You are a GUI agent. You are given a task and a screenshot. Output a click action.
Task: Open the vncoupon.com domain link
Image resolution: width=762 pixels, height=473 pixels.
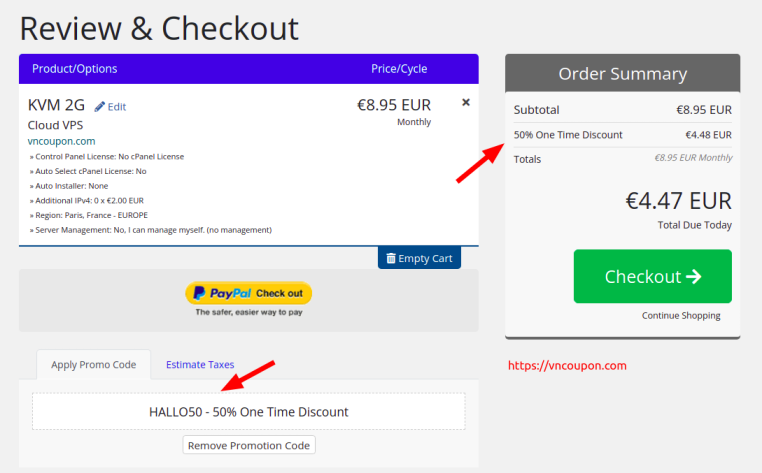click(61, 141)
